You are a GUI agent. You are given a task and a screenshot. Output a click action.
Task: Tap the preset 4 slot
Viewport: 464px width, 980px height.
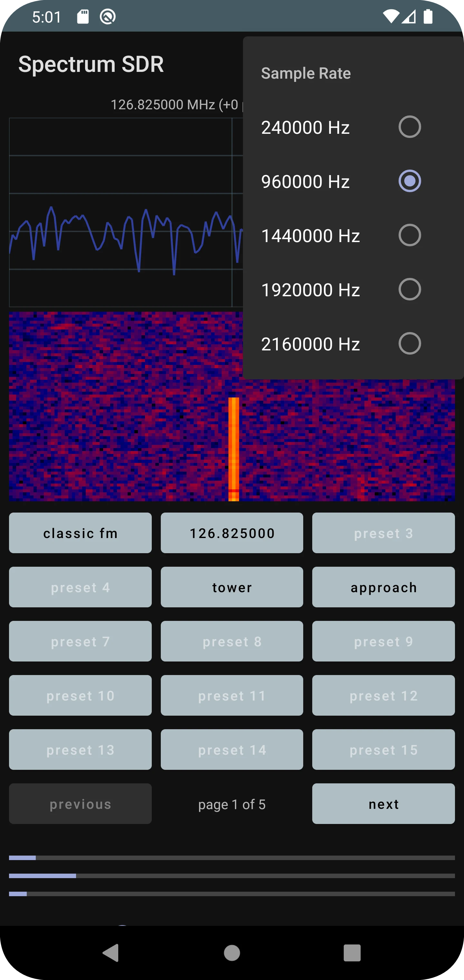[80, 587]
